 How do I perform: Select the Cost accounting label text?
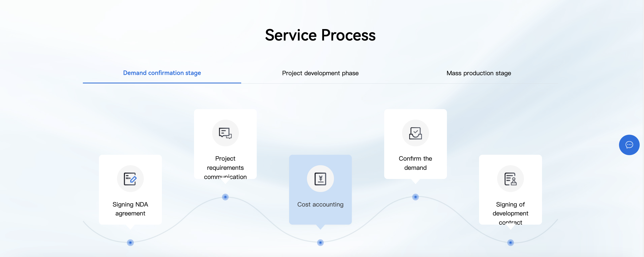(x=320, y=204)
